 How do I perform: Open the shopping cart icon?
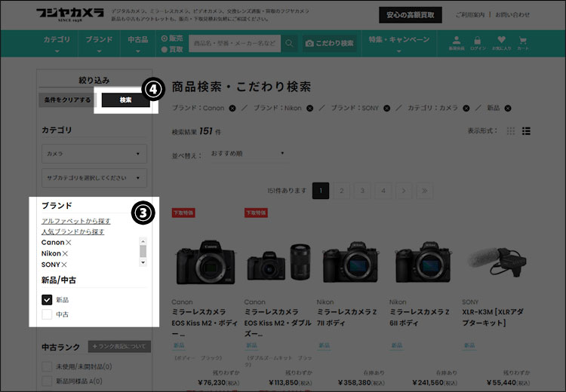[x=523, y=43]
